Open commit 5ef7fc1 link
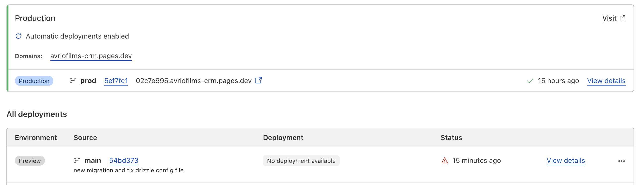 [x=116, y=81]
